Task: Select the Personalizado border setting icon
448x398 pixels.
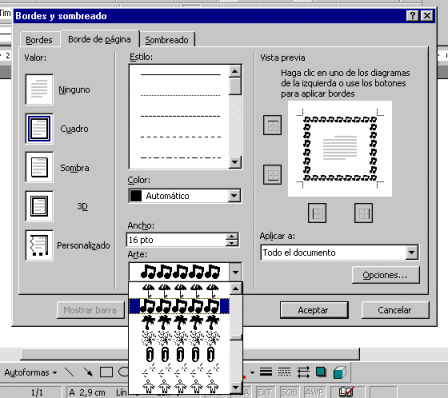Action: [x=39, y=245]
